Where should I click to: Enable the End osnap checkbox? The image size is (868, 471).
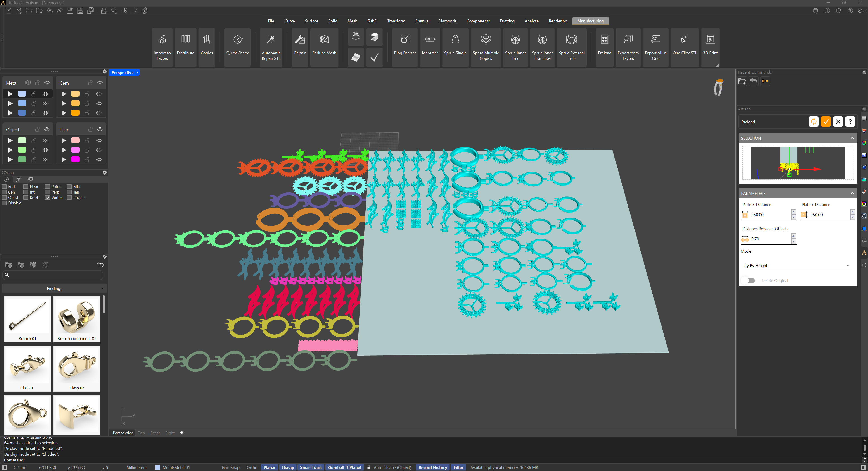4,186
